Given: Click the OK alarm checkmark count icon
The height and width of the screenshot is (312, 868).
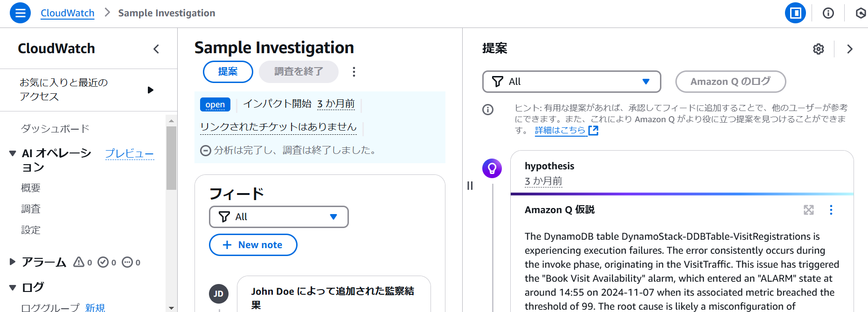Looking at the screenshot, I should point(103,262).
